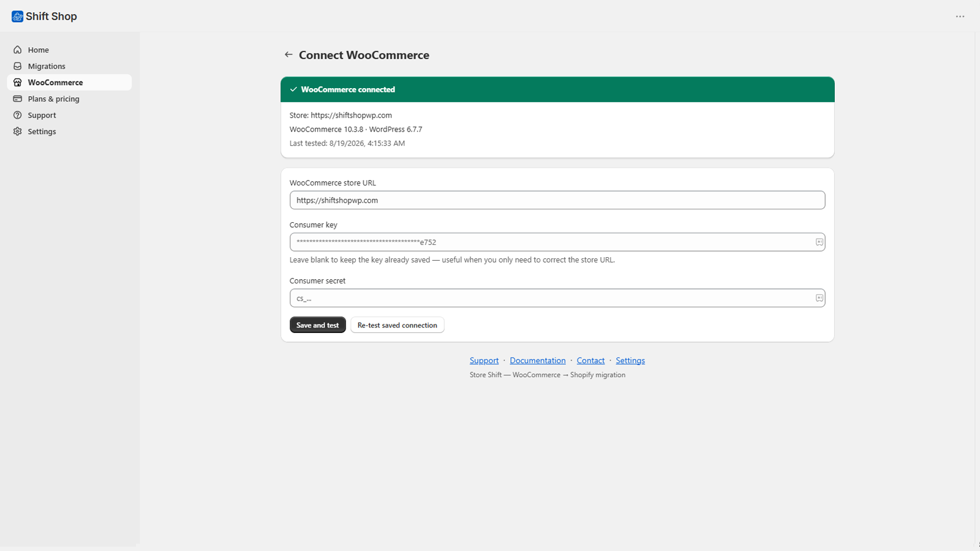This screenshot has width=980, height=551.
Task: Click the WooCommerce store URL label
Action: click(x=333, y=183)
